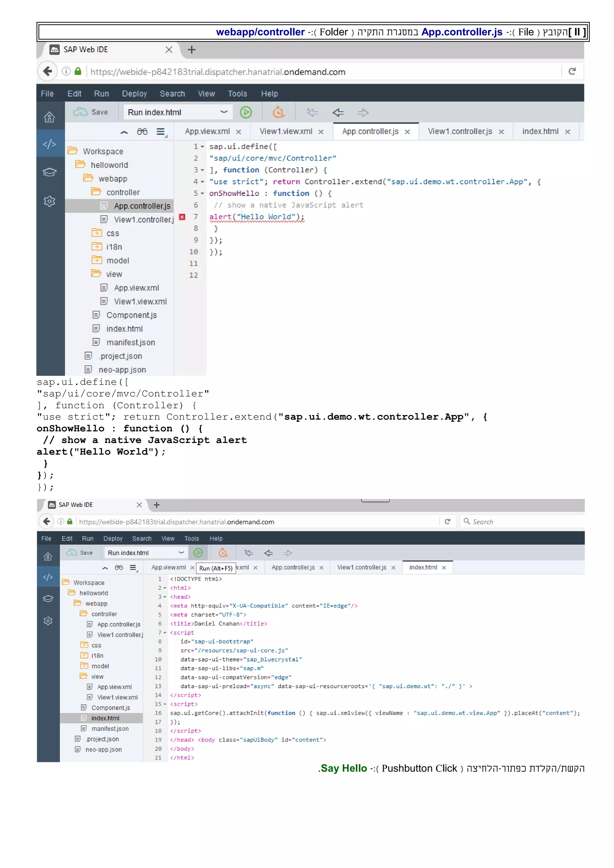Open Preferences gear icon in bottom screenshot sidebar
614x868 pixels.
pyautogui.click(x=48, y=621)
